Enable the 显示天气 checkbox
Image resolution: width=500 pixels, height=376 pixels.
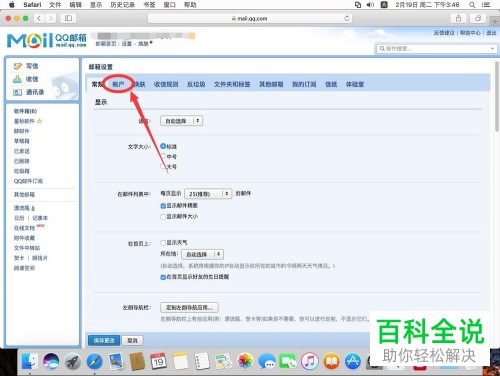(x=163, y=243)
